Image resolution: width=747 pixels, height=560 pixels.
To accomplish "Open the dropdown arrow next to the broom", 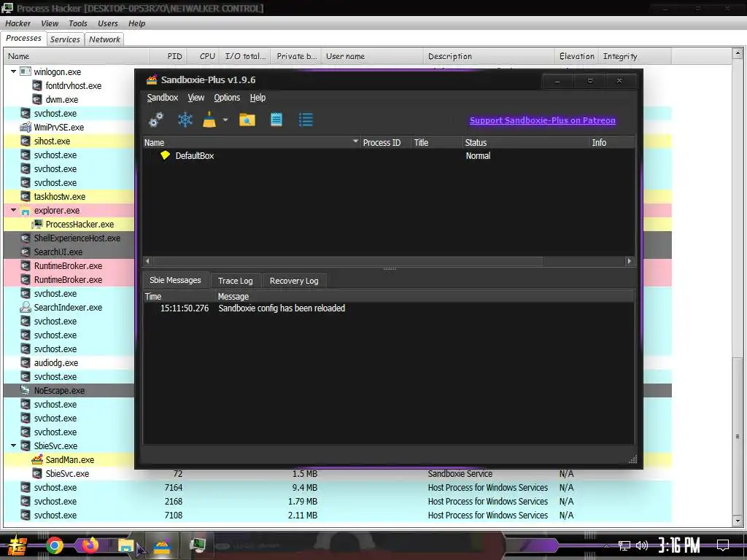I will (x=225, y=120).
